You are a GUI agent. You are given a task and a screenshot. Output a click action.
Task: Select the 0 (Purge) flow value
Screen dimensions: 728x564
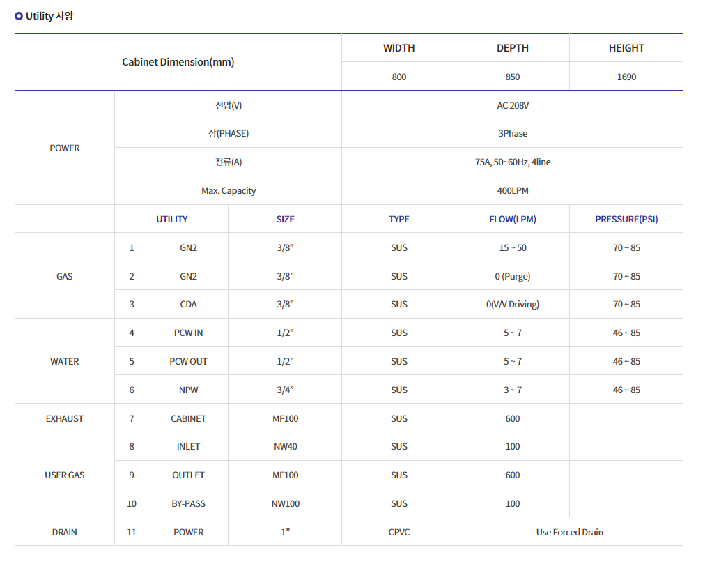pyautogui.click(x=512, y=277)
